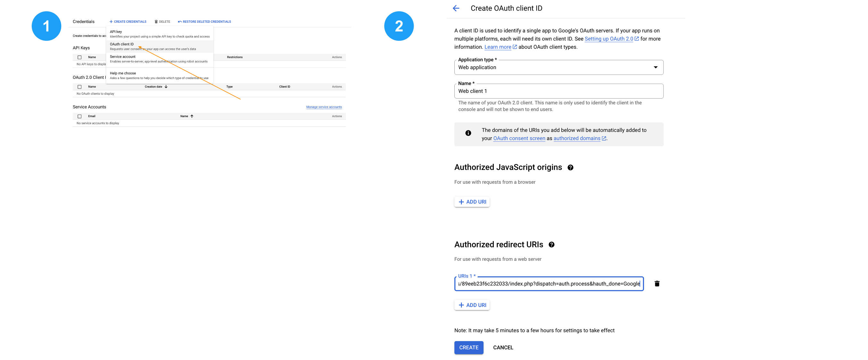The image size is (868, 360).
Task: Choose OAuth client ID from the credentials menu
Action: tap(160, 46)
